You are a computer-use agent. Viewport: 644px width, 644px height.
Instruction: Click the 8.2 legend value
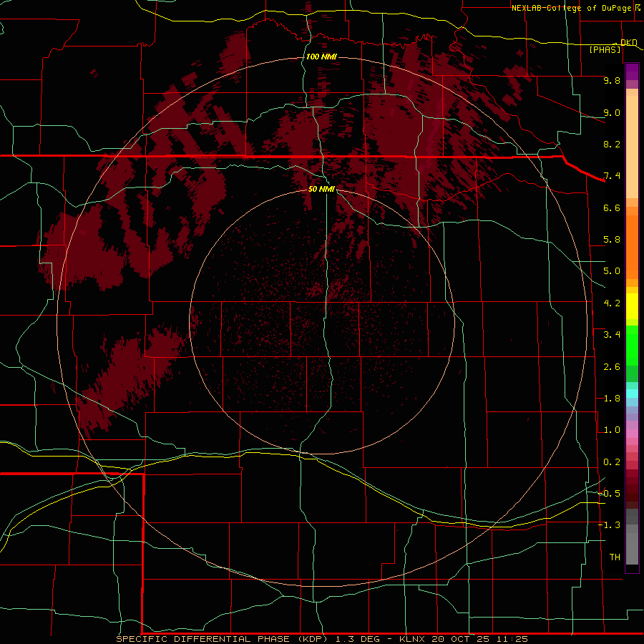point(612,144)
